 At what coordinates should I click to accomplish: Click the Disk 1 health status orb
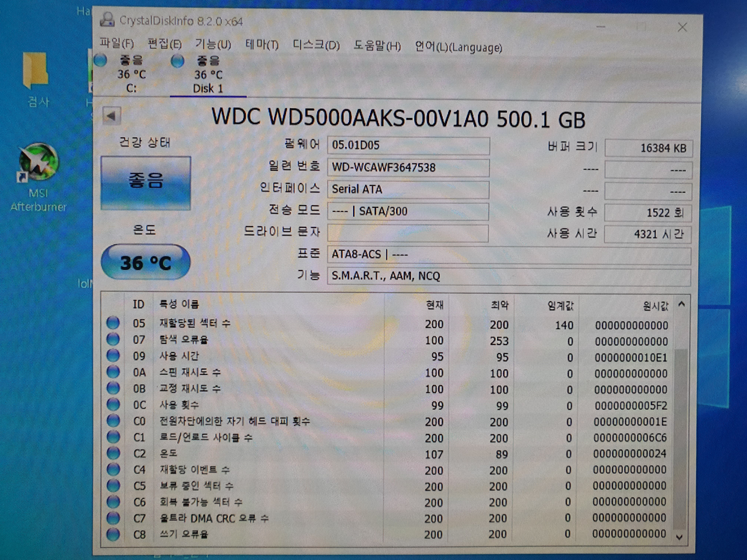(178, 61)
